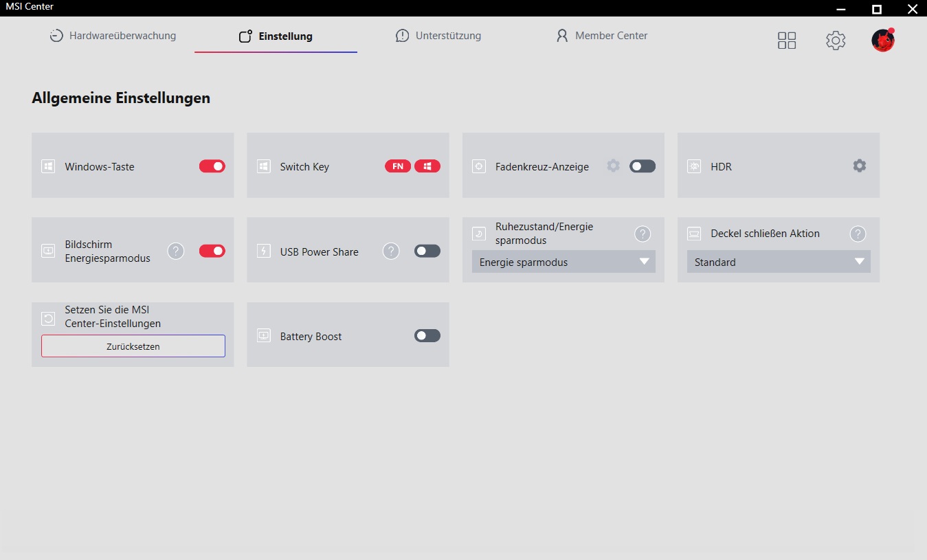Turn off Bildschirm Energiesparmodus toggle
927x560 pixels.
[x=212, y=251]
